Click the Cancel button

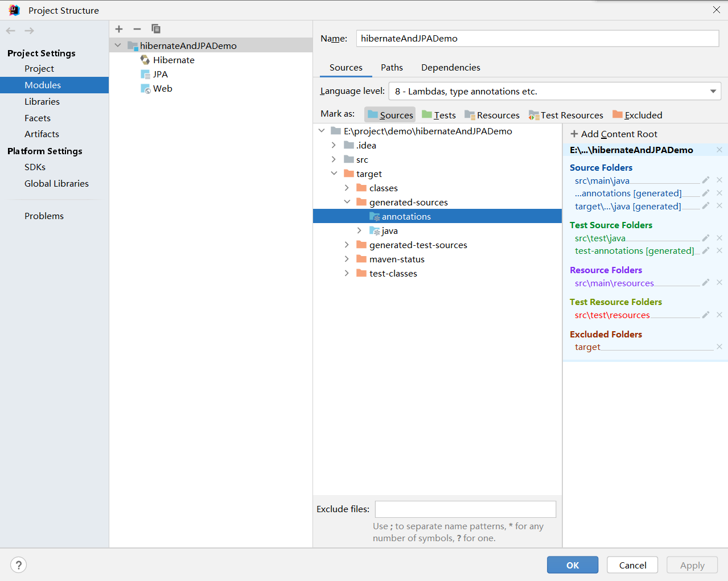pos(632,565)
